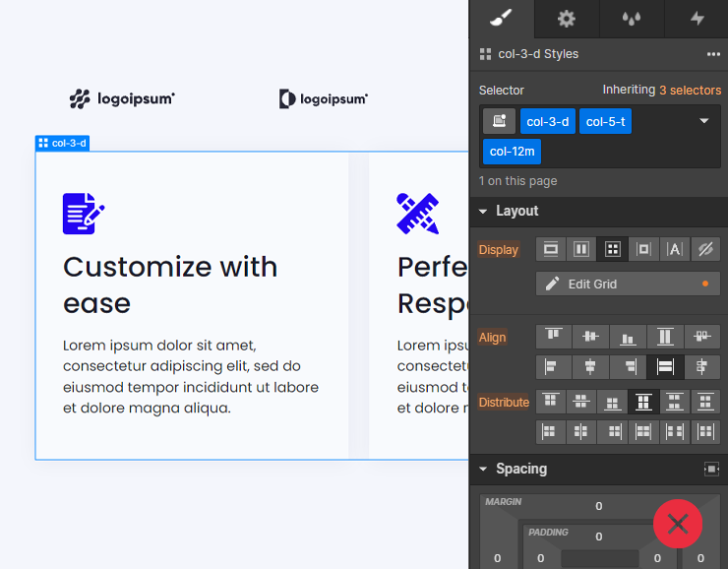Open the Selector field dropdown arrow

point(703,121)
